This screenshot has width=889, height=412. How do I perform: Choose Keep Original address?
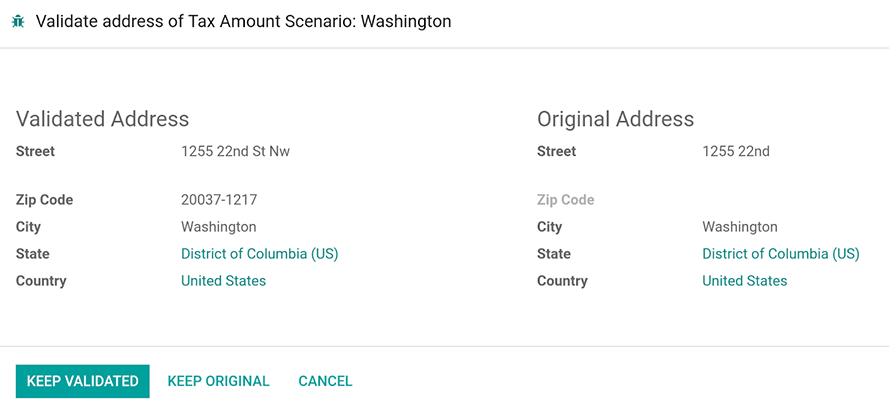coord(218,381)
